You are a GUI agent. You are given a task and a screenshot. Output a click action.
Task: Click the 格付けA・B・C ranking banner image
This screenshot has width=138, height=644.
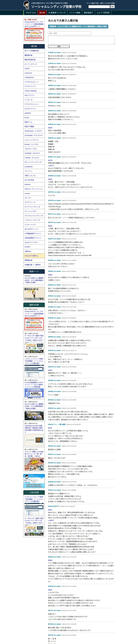tap(34, 294)
